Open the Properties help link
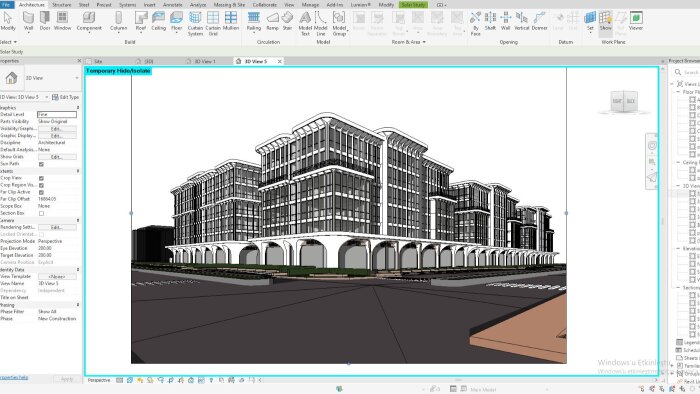This screenshot has height=394, width=700. [14, 377]
